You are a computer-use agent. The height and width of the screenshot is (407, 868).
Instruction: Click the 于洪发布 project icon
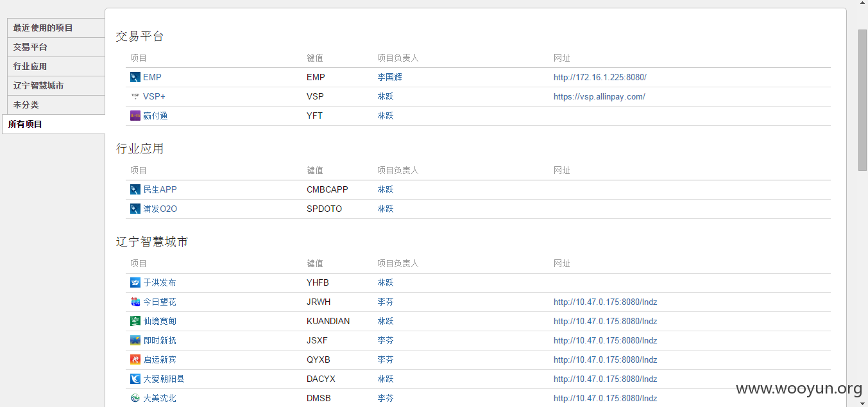point(135,282)
